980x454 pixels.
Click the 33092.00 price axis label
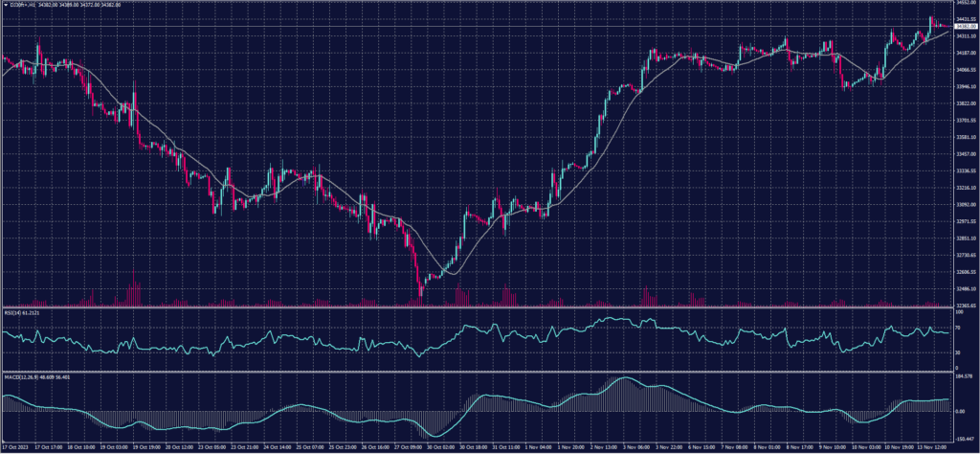tap(965, 204)
